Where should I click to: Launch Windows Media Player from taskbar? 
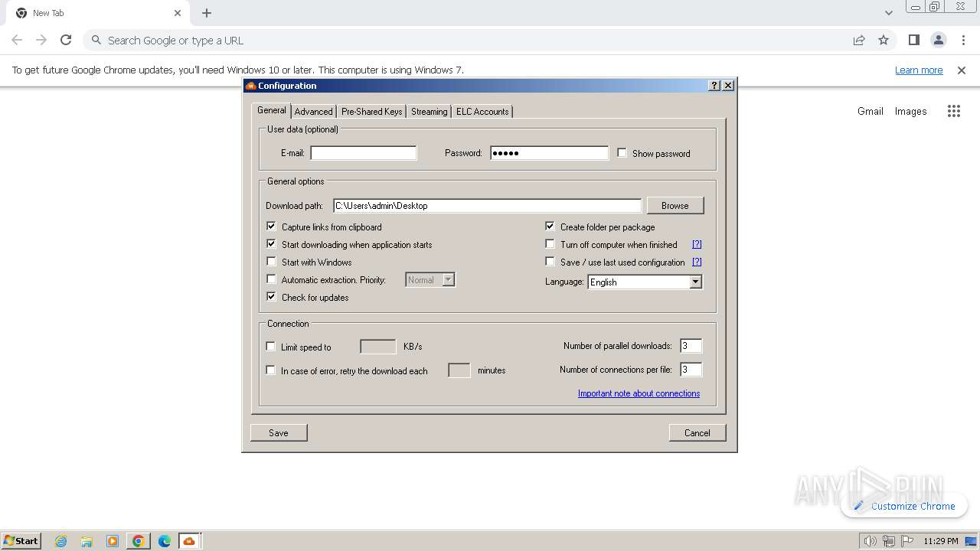pos(113,541)
